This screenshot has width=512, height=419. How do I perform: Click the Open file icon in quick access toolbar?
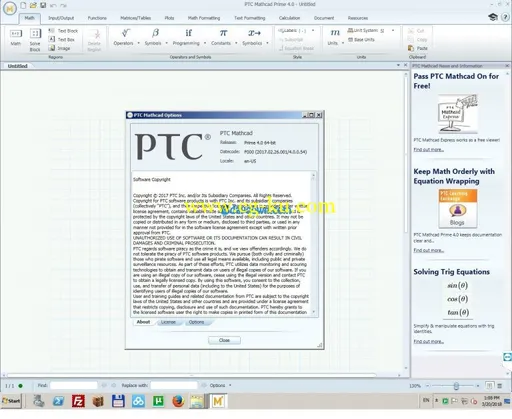pos(33,5)
